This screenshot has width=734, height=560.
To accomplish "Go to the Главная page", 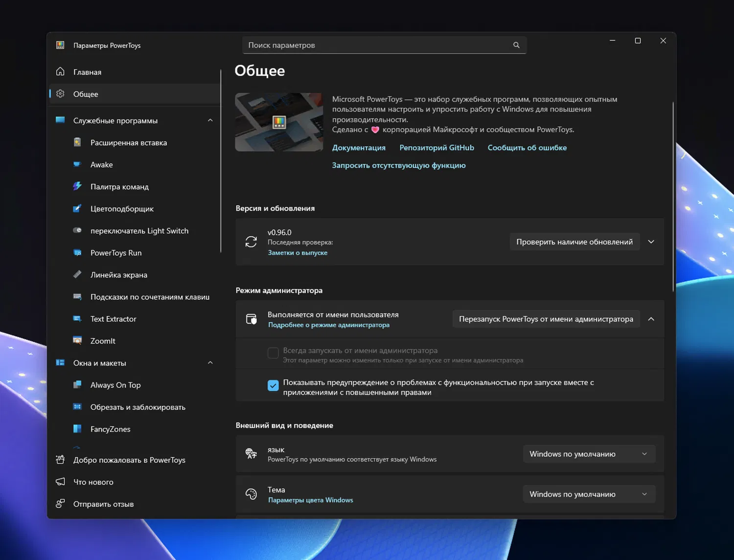I will [x=135, y=72].
